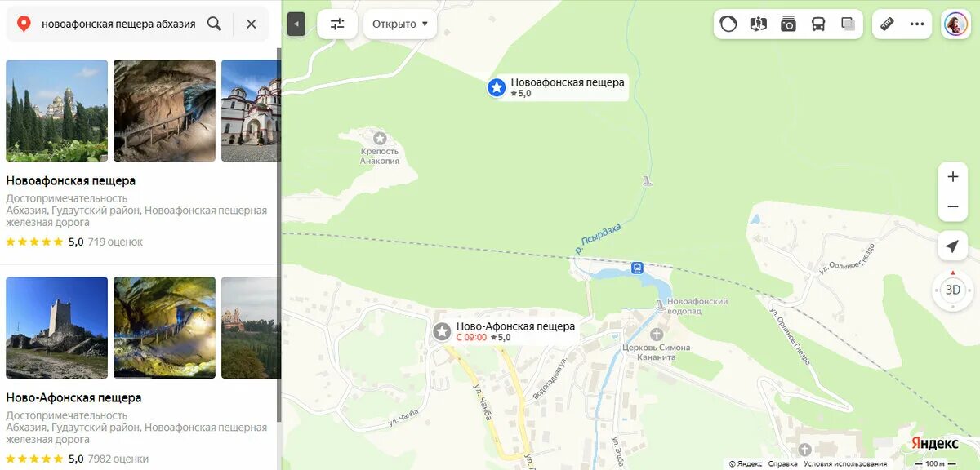Click the waterfall marker north of the river

647,181
